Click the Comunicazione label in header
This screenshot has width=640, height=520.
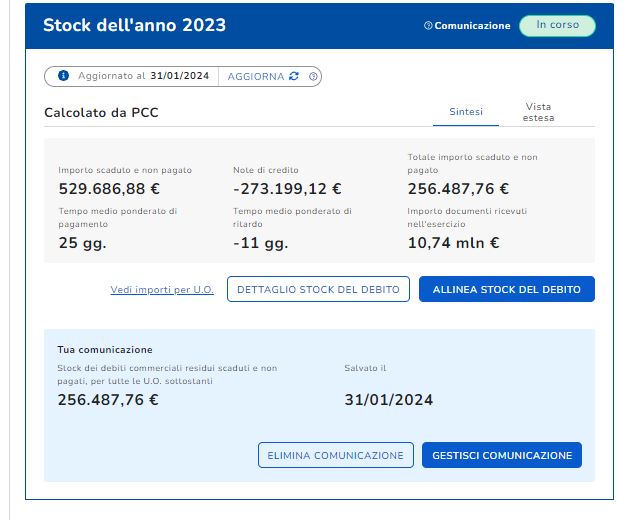[x=472, y=26]
